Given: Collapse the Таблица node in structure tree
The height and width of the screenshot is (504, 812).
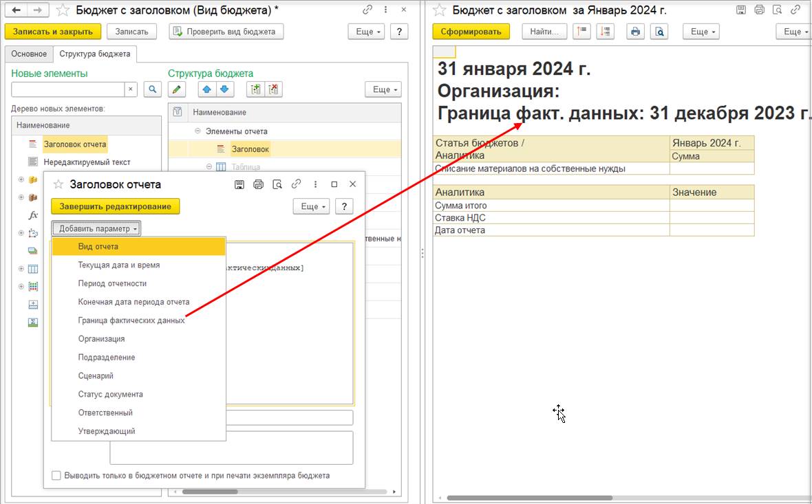Looking at the screenshot, I should [x=209, y=166].
